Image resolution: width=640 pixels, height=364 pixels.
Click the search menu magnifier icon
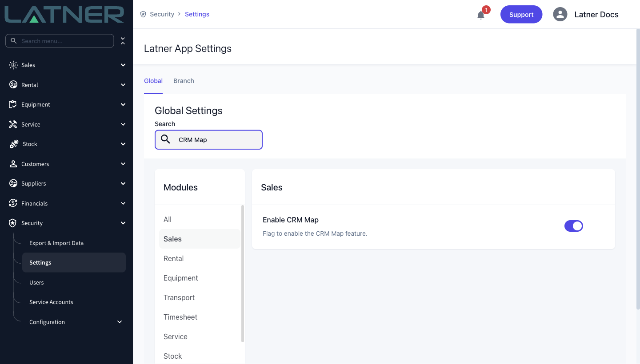(14, 41)
